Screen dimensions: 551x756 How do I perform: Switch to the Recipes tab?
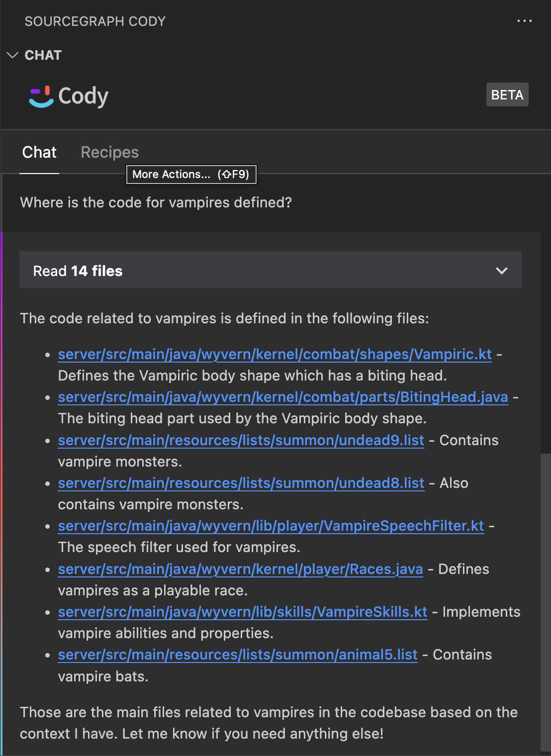(x=110, y=152)
